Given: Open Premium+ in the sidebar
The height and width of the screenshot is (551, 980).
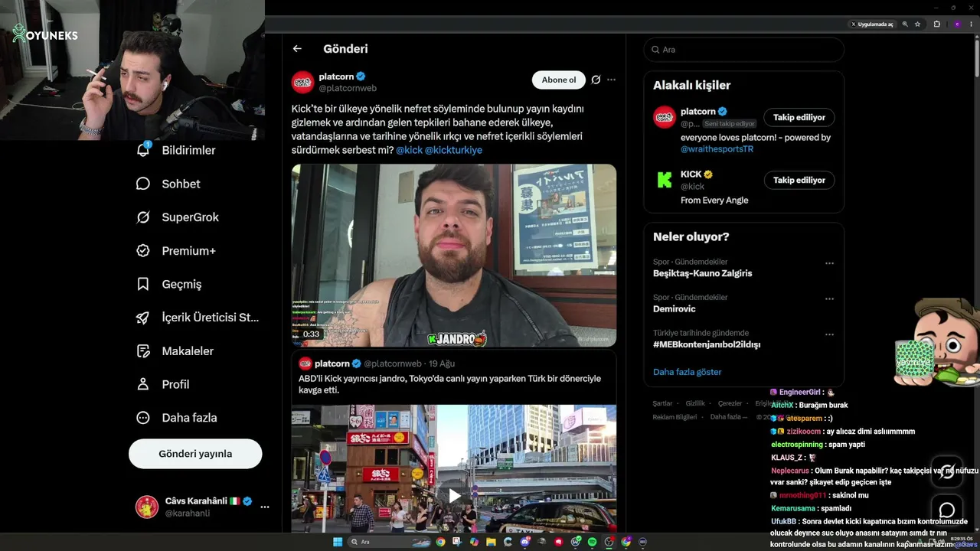Looking at the screenshot, I should [x=176, y=251].
